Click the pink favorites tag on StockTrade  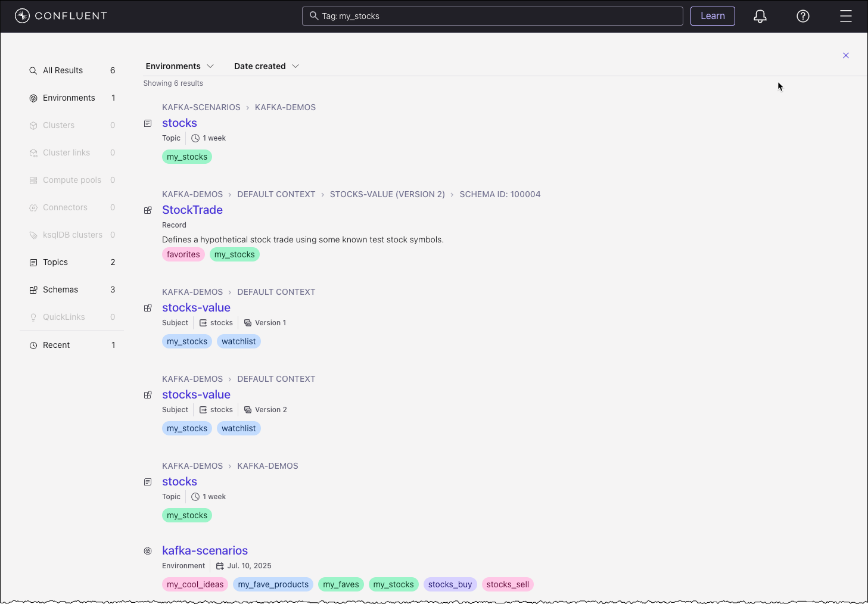click(183, 254)
